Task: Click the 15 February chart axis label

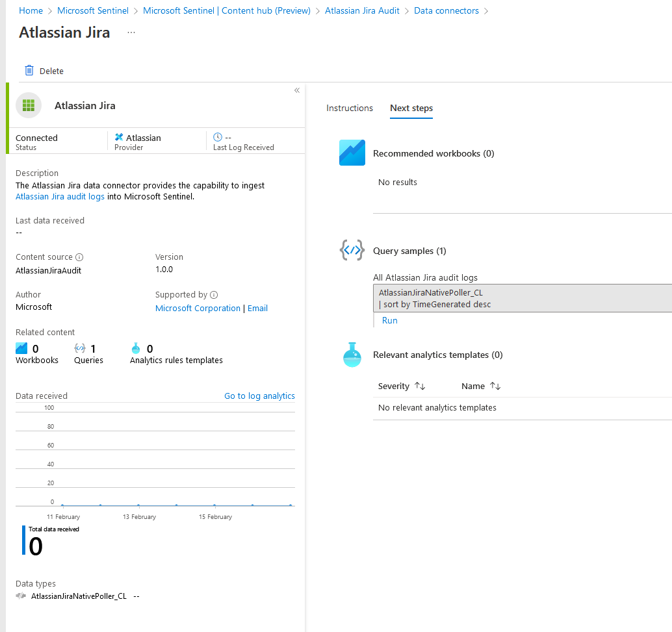Action: (x=215, y=517)
